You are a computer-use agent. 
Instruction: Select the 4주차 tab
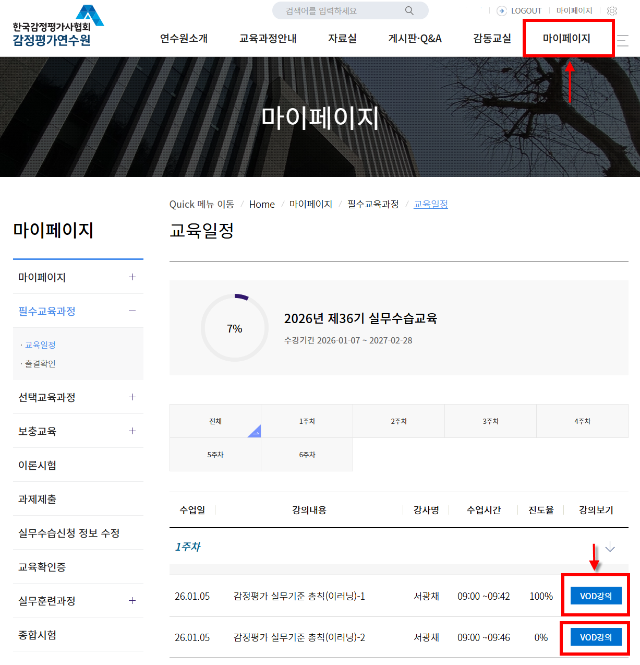[x=582, y=421]
